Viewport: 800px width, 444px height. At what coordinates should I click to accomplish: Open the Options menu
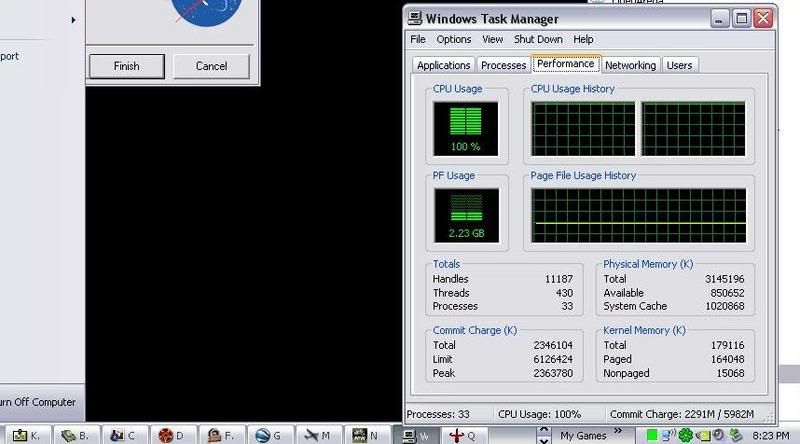[453, 40]
